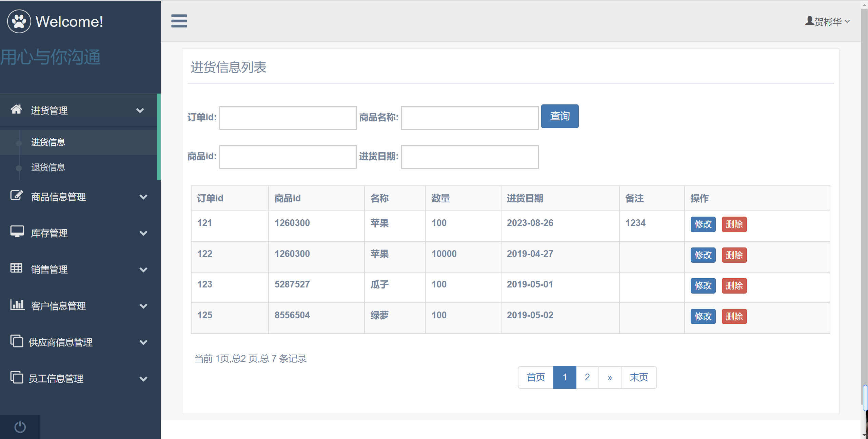This screenshot has width=868, height=439.
Task: Select pagination page 1
Action: [x=565, y=377]
